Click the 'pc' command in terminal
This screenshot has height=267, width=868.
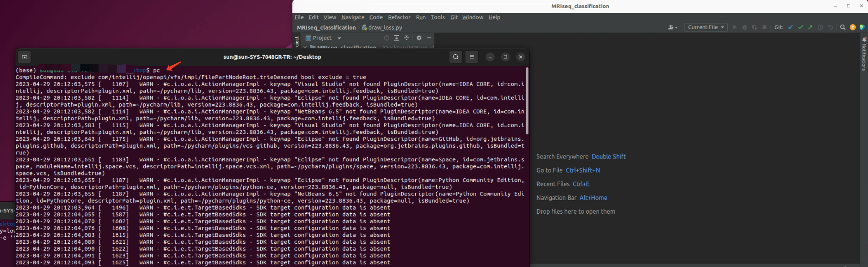[157, 70]
